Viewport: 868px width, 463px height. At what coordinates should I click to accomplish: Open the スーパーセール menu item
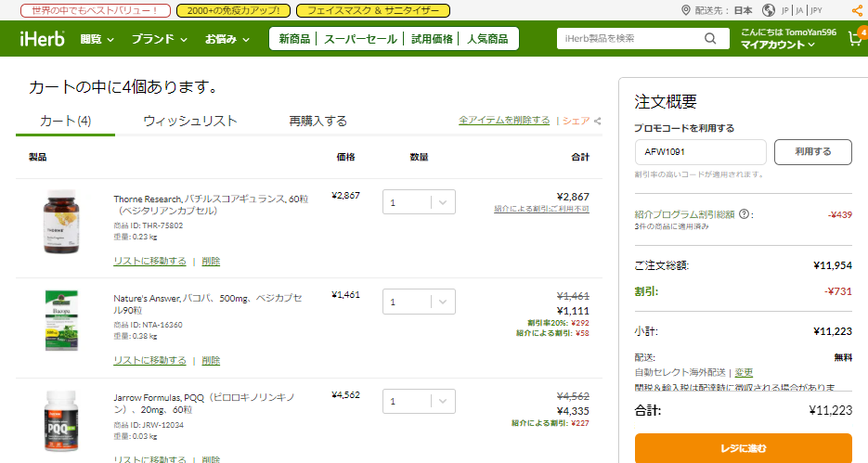[x=360, y=39]
